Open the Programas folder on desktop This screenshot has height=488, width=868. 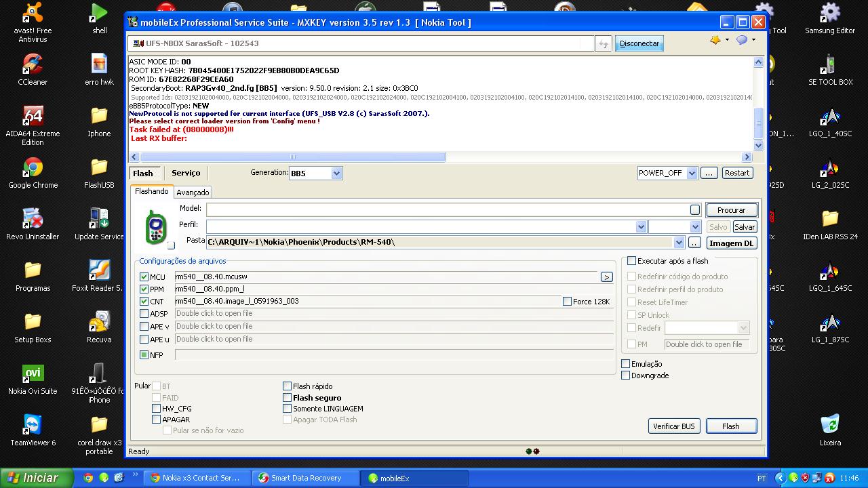(33, 276)
